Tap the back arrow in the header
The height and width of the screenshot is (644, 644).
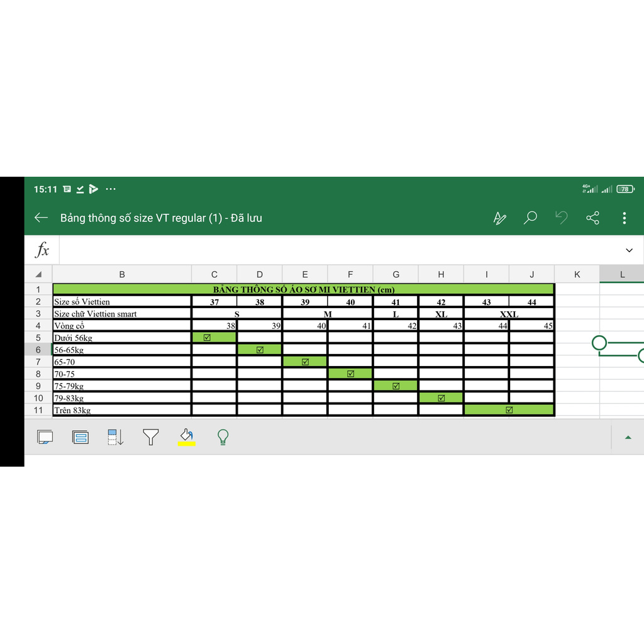point(41,218)
